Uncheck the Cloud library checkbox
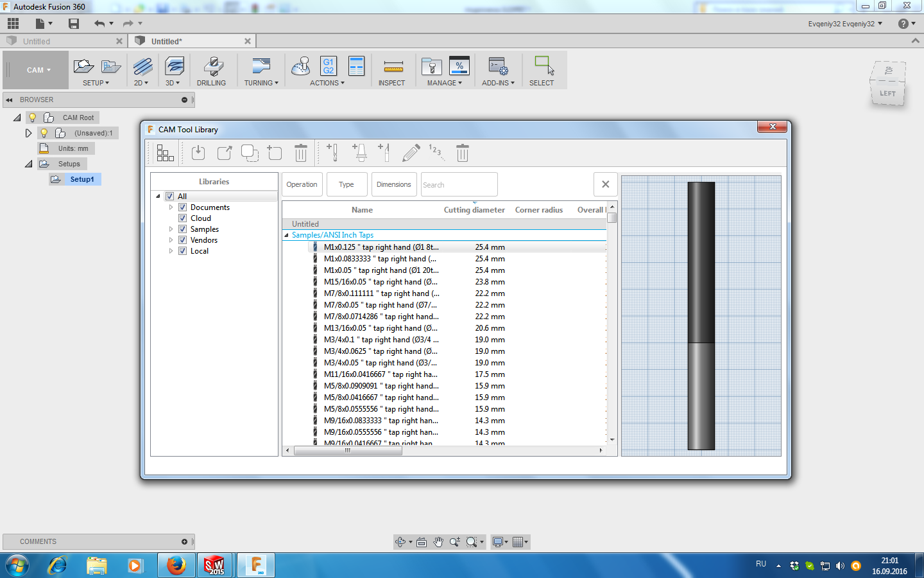This screenshot has width=924, height=578. (182, 218)
